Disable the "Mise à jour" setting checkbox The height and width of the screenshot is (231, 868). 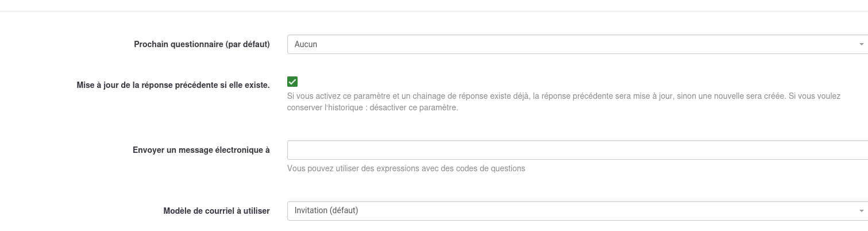[x=292, y=82]
